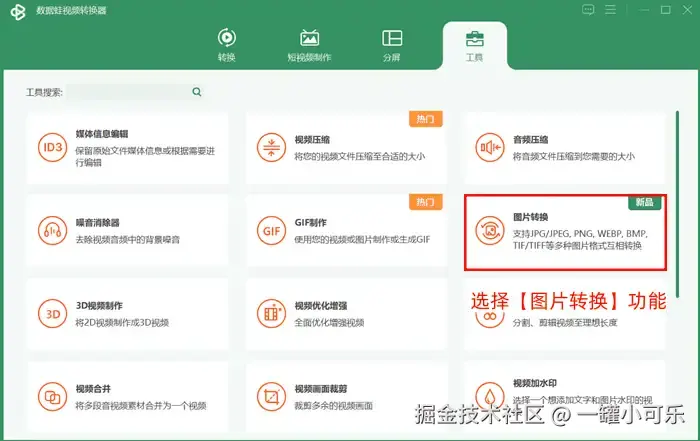Screen dimensions: 700x441
Task: Click the 图片转换 image convert icon
Action: (x=490, y=231)
